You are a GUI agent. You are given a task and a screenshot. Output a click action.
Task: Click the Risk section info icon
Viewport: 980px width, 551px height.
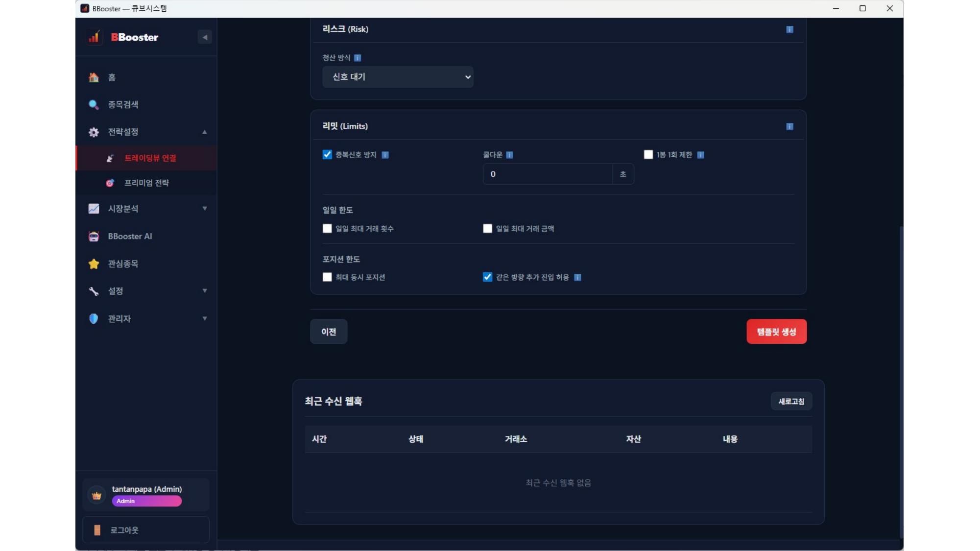click(789, 29)
